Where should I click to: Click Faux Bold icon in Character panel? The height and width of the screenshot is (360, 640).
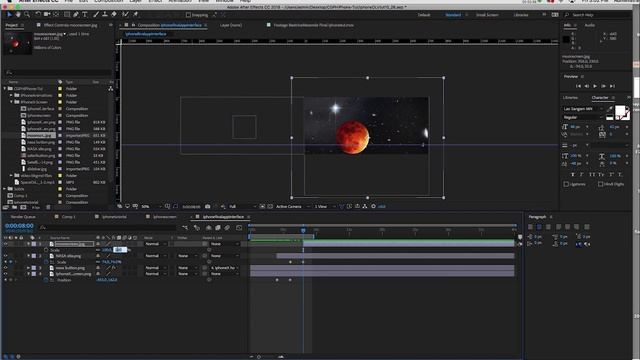[573, 174]
